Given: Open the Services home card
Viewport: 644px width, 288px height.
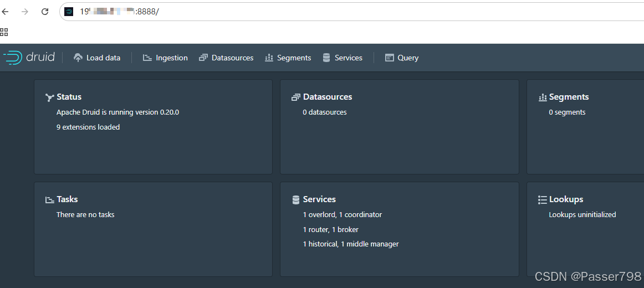Looking at the screenshot, I should click(400, 229).
